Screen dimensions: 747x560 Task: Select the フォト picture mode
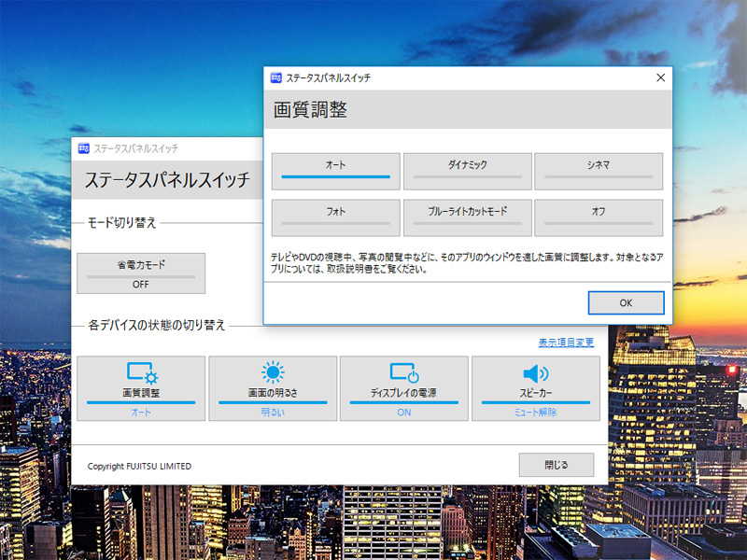(335, 217)
